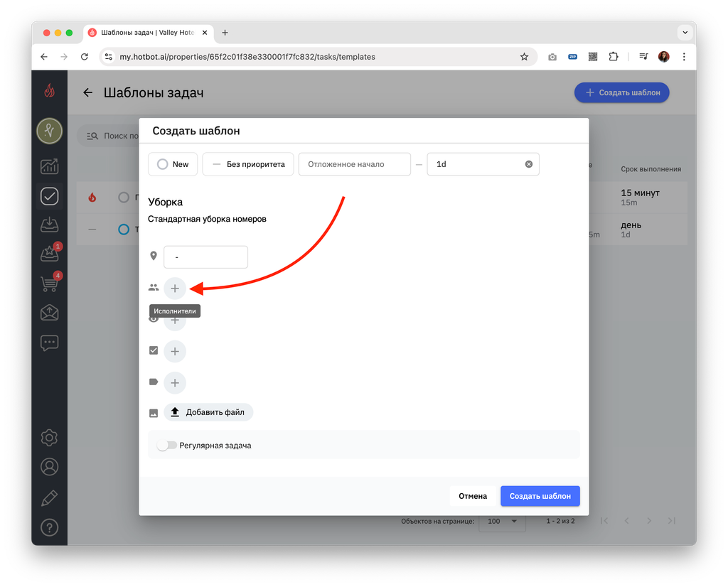Go back with the arrow beside Шаблоны задач
This screenshot has height=587, width=728.
tap(87, 93)
